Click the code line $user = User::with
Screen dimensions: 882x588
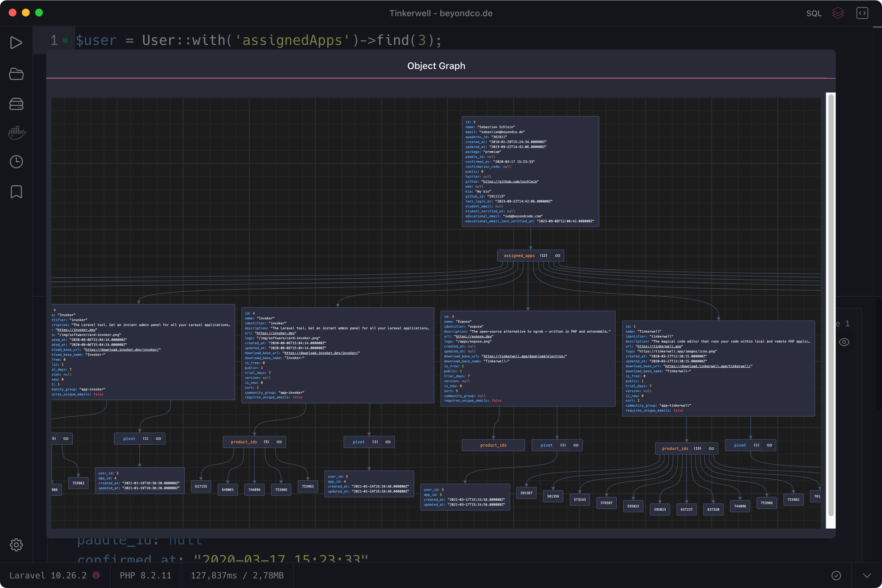pyautogui.click(x=259, y=40)
